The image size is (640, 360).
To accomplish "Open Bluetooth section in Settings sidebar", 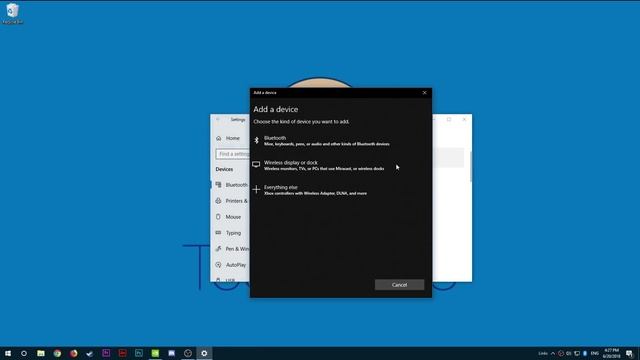I will [x=231, y=185].
